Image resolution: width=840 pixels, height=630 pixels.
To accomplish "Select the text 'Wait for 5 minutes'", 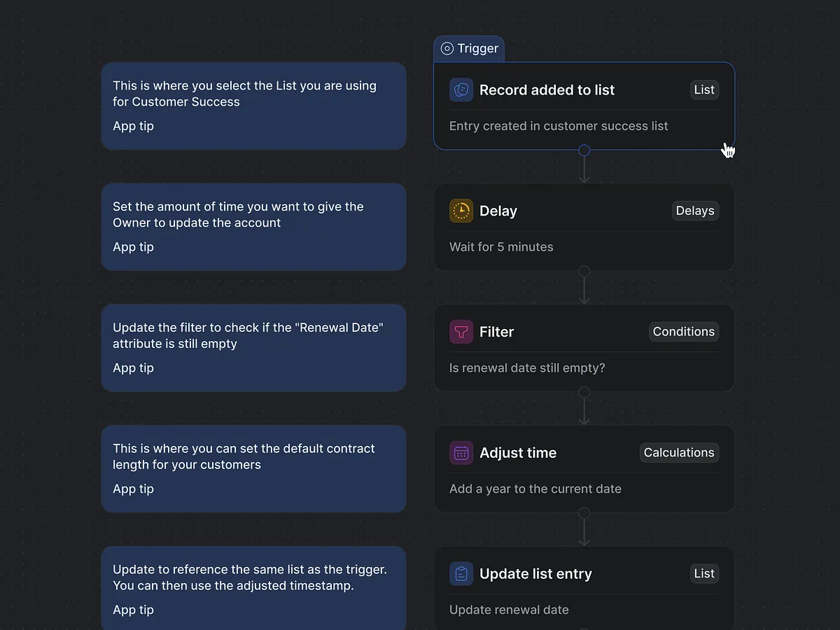I will pyautogui.click(x=501, y=247).
